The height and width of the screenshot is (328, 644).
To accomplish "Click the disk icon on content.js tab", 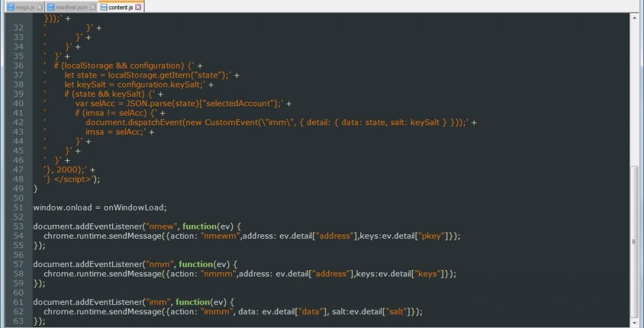I will (x=104, y=7).
